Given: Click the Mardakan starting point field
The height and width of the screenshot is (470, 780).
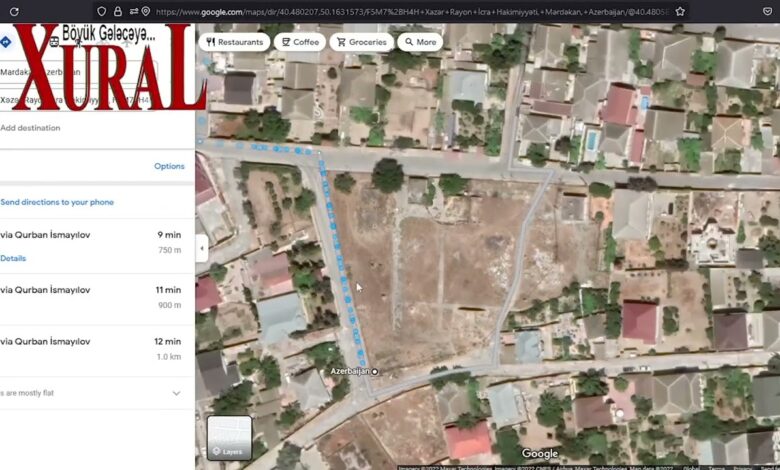Looking at the screenshot, I should pos(80,72).
